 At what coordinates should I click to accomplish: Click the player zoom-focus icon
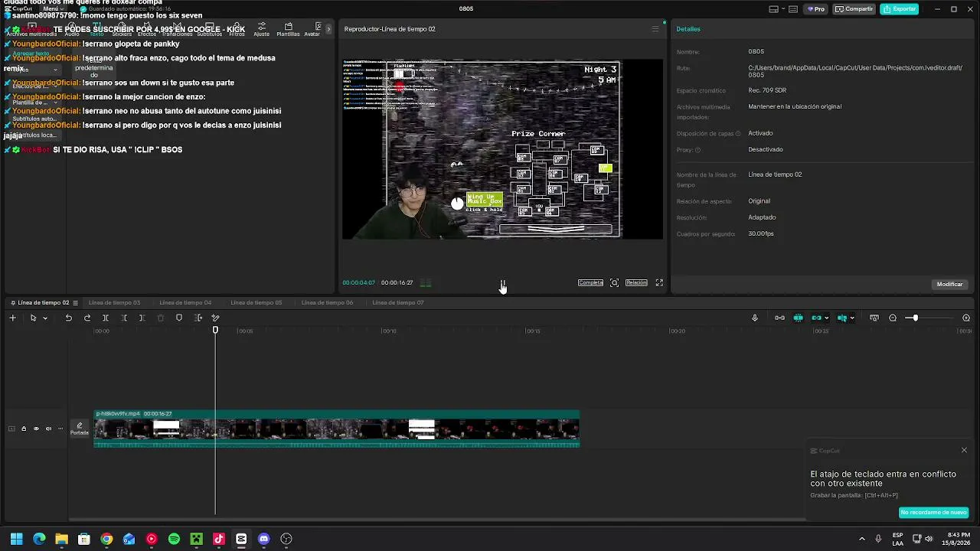[x=614, y=282]
